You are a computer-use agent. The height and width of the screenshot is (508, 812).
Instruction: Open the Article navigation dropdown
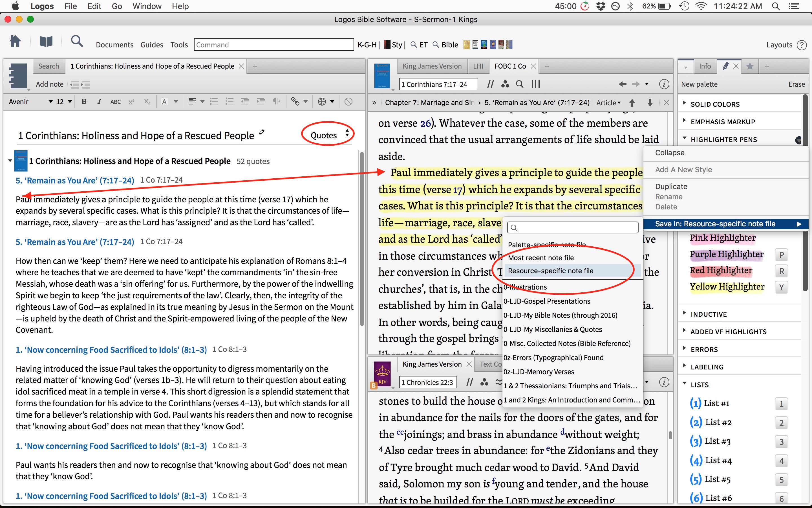(608, 102)
